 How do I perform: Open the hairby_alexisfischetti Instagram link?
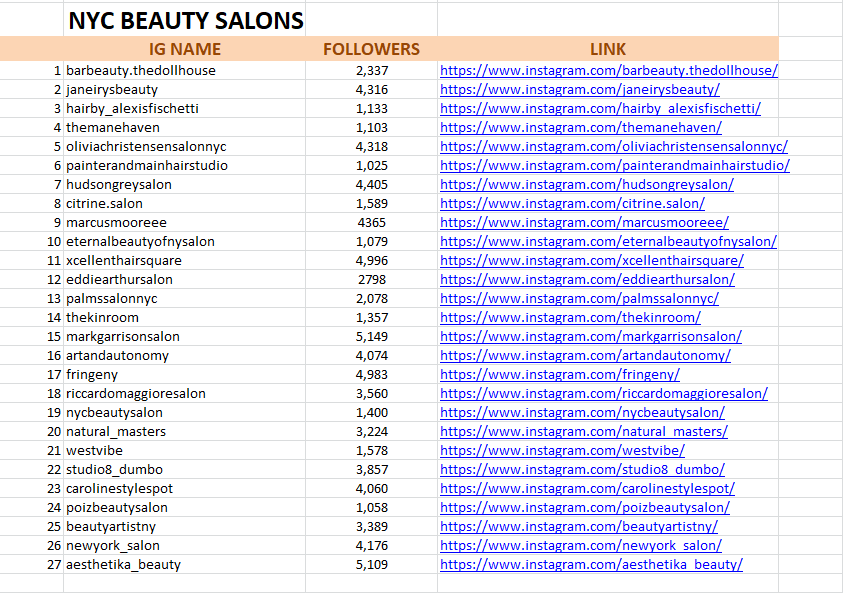(x=600, y=109)
